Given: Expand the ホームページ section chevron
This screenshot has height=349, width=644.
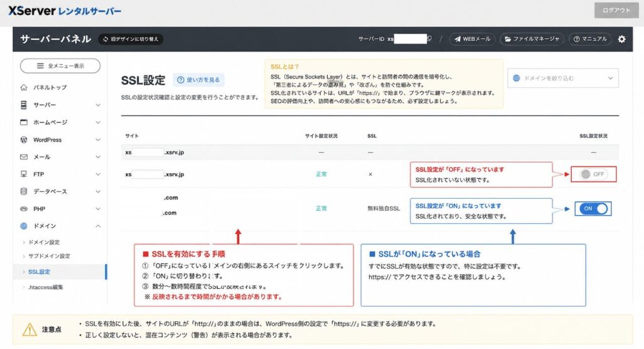Looking at the screenshot, I should [x=97, y=123].
